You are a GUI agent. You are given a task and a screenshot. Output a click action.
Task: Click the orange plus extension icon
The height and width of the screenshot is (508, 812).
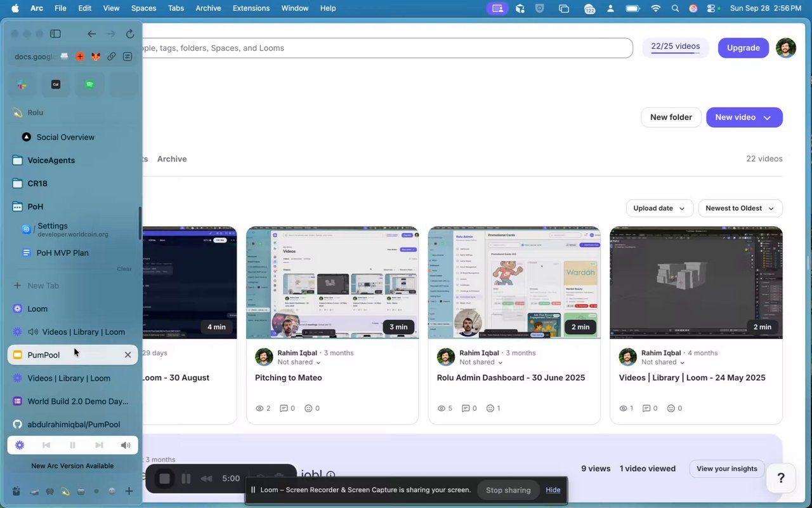coord(80,57)
